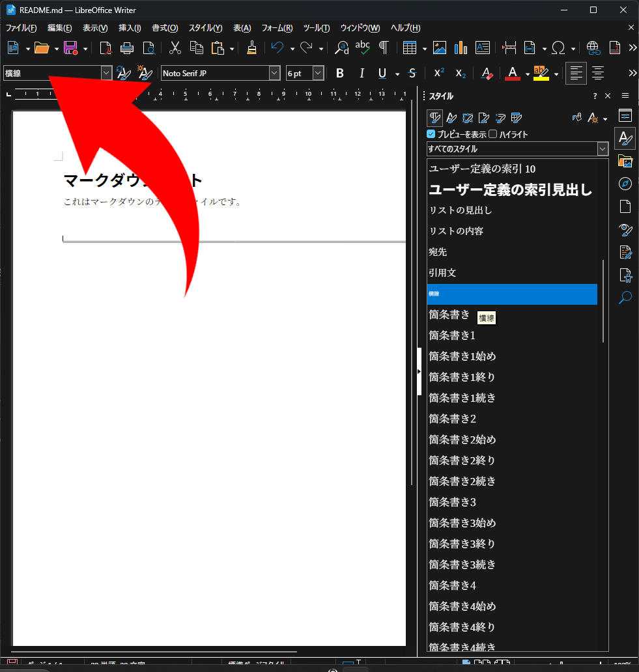Apply the 引用文 style from the list

442,273
